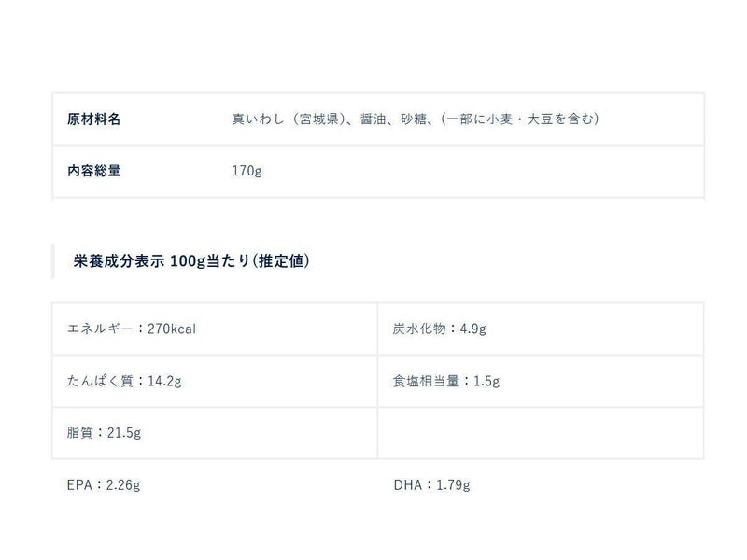
Task: Click the 内容総量 row label
Action: coord(93,172)
